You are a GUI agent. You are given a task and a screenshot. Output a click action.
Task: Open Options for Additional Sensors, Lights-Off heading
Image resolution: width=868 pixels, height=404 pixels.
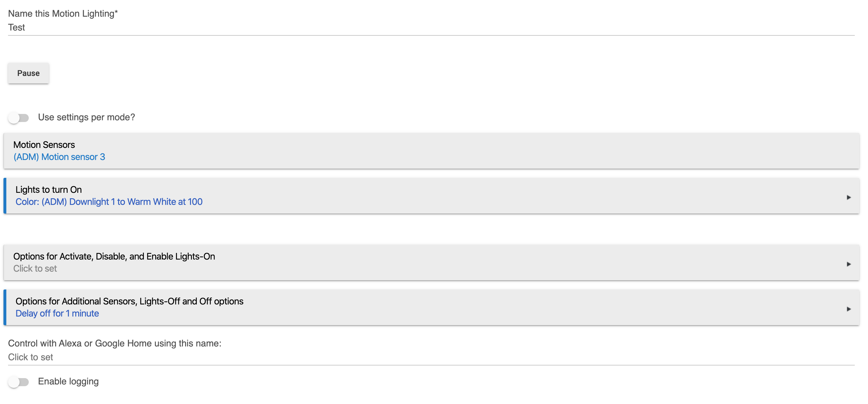coord(129,301)
